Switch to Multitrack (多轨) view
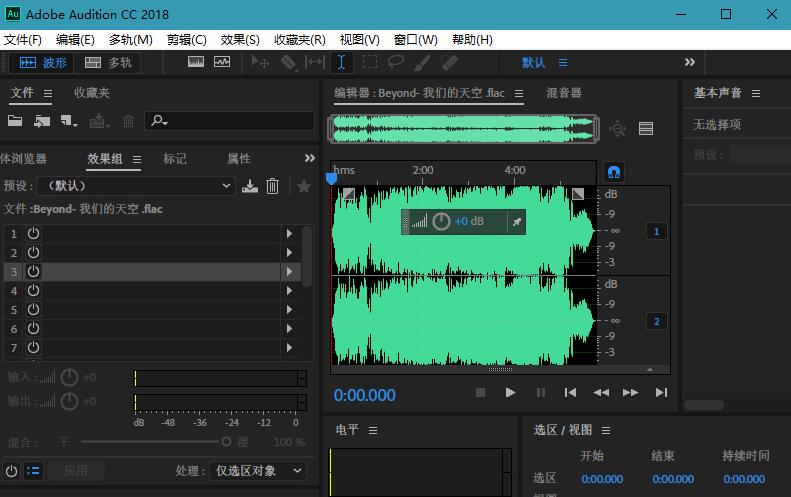The image size is (791, 497). [107, 63]
